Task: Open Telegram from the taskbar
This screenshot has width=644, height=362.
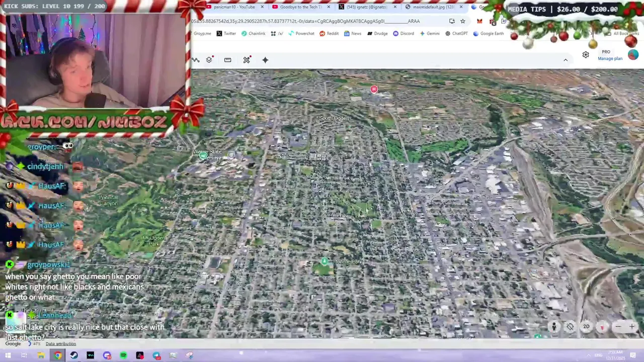Action: tap(156, 355)
